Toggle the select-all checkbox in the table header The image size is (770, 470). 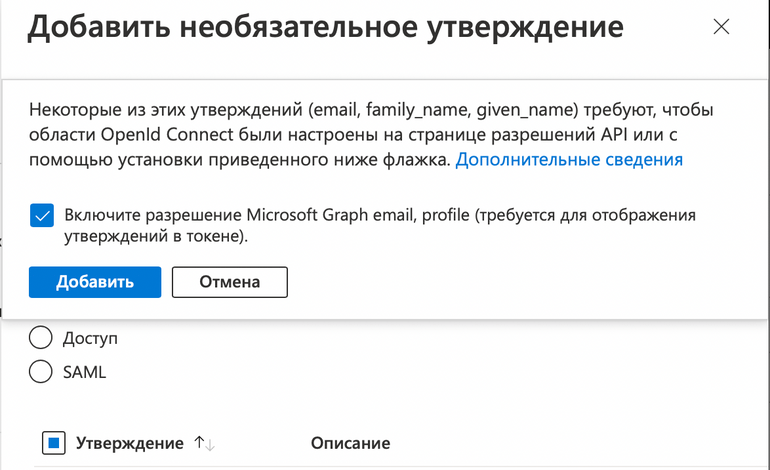[54, 443]
